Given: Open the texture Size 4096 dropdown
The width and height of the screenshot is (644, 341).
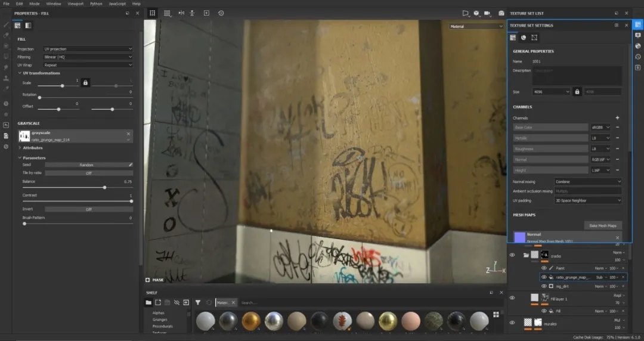Looking at the screenshot, I should click(551, 92).
